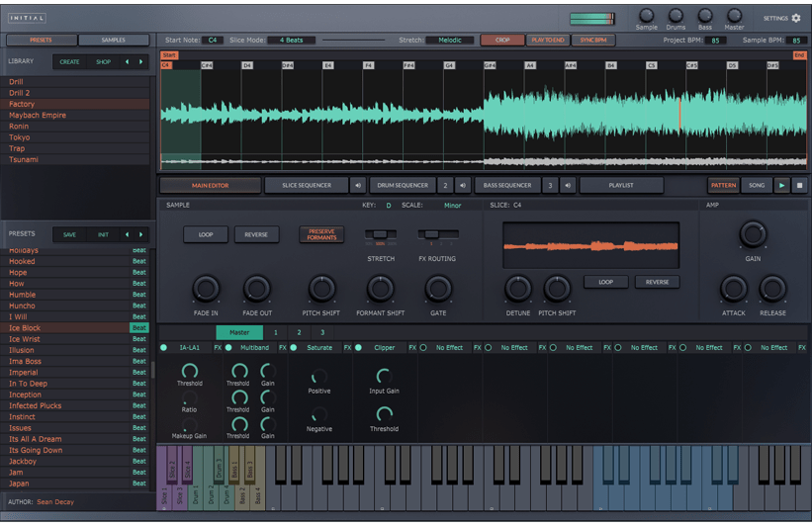Mute the Bass Sequencer speaker icon
812x526 pixels.
pyautogui.click(x=568, y=185)
